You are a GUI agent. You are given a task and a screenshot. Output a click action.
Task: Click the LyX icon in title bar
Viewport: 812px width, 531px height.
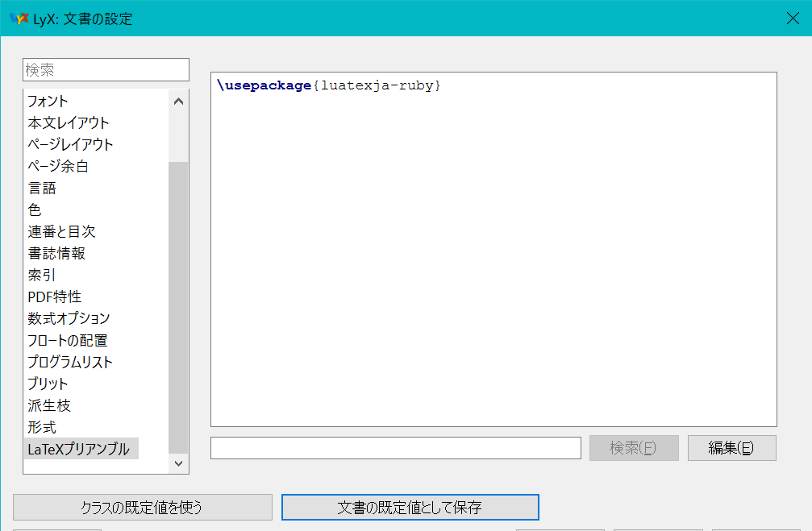click(x=19, y=19)
